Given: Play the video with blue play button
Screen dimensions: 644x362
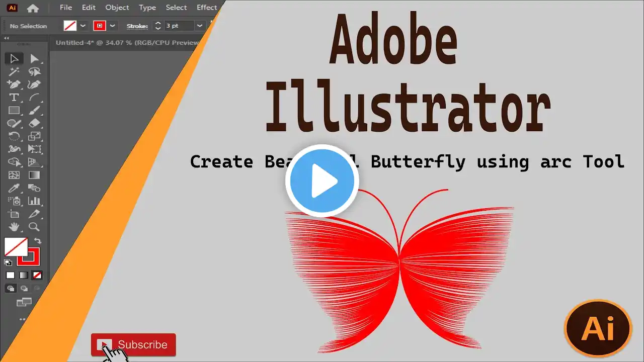Looking at the screenshot, I should [322, 181].
